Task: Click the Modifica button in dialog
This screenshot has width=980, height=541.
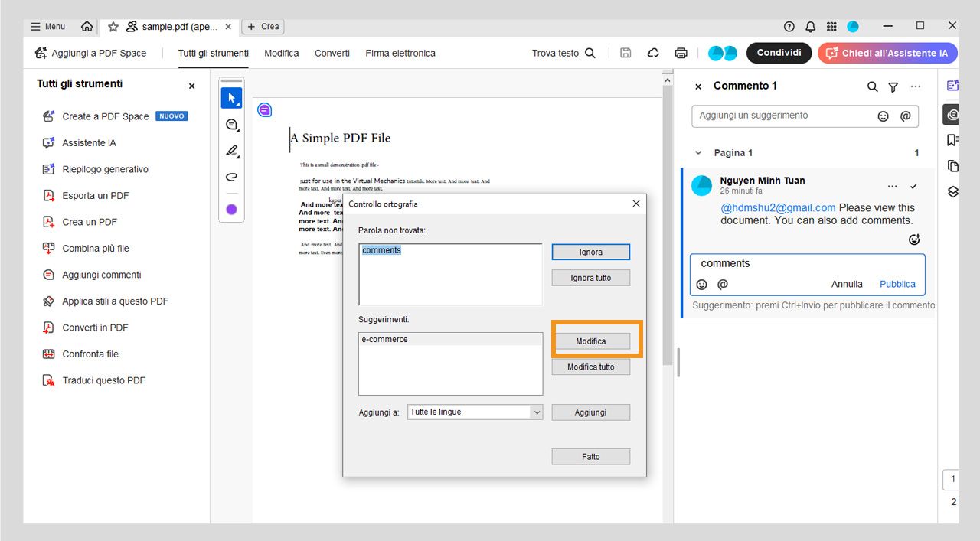Action: [591, 341]
